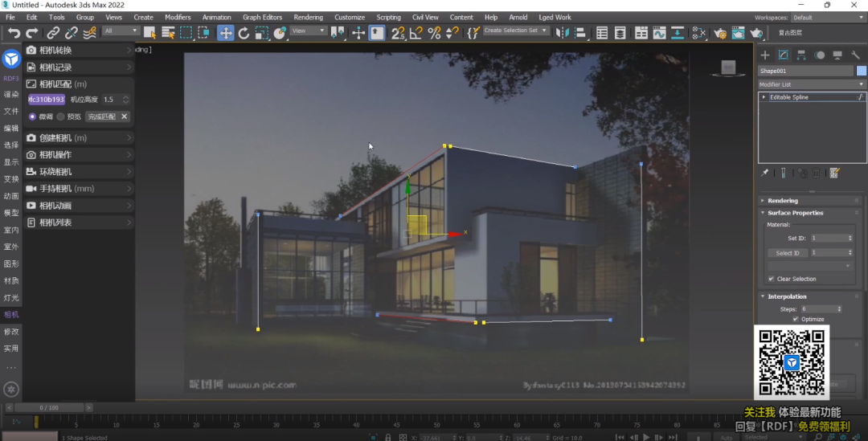Image resolution: width=868 pixels, height=441 pixels.
Task: Click Use Pivot Point Center icon
Action: [337, 33]
